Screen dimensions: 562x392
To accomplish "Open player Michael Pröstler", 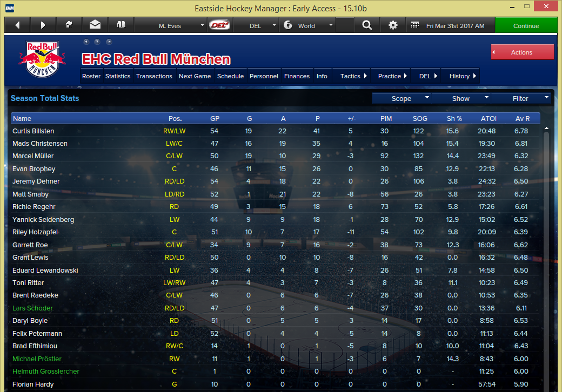I will pos(37,359).
